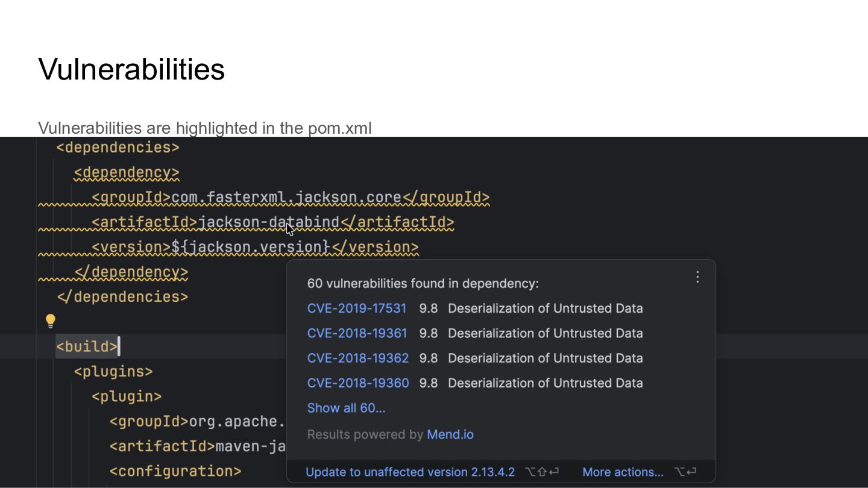Click the opening dependencies tag

point(118,148)
